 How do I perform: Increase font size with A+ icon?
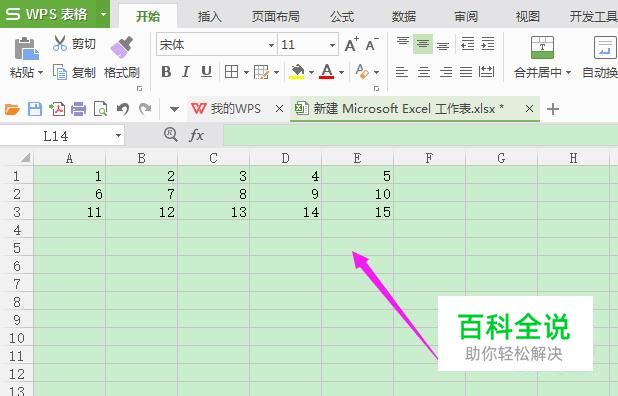pos(352,45)
